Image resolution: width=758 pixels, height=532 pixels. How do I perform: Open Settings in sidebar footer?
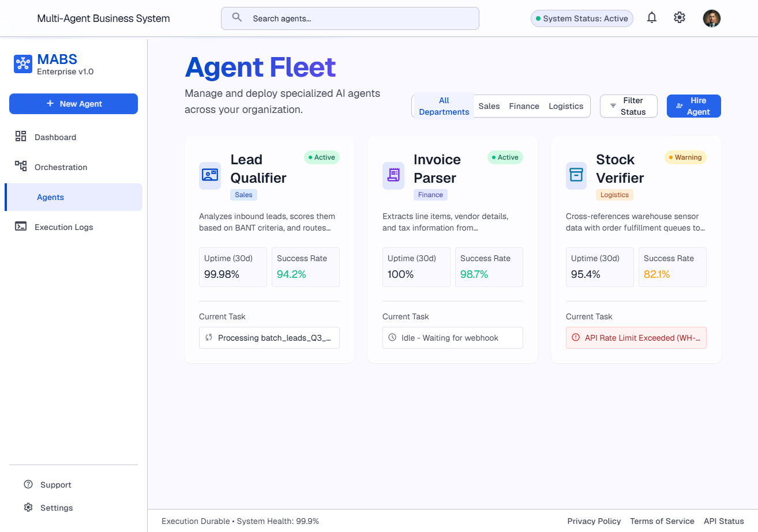pos(57,508)
